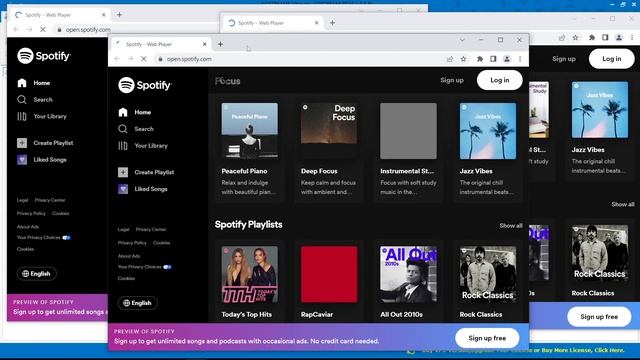
Task: Click Your Library icon in the left background window
Action: (x=22, y=116)
